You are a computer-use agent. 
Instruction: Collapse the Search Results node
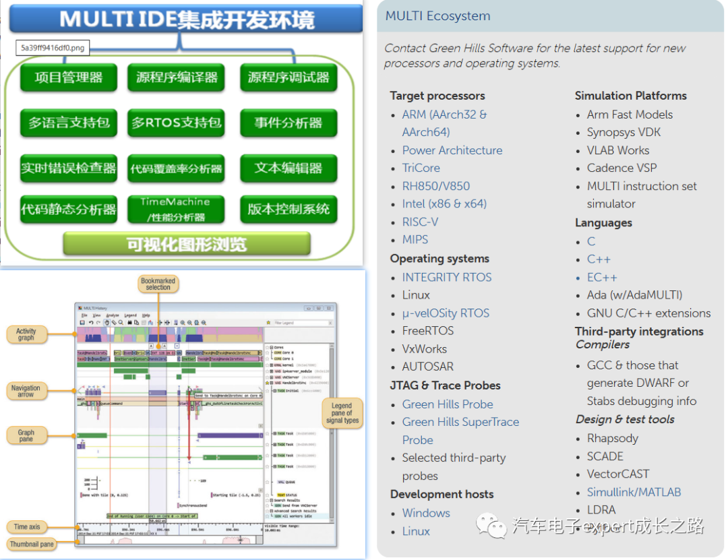click(272, 500)
